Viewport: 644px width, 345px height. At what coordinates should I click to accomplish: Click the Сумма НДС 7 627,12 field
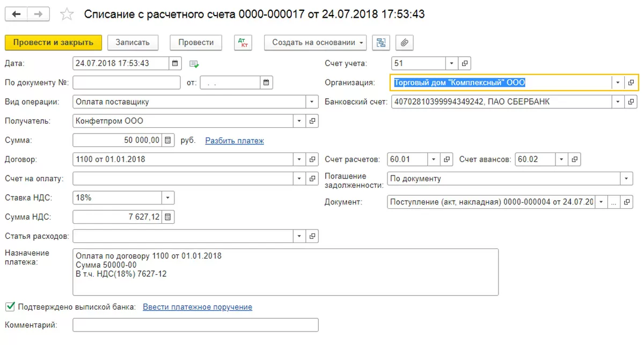click(x=117, y=217)
